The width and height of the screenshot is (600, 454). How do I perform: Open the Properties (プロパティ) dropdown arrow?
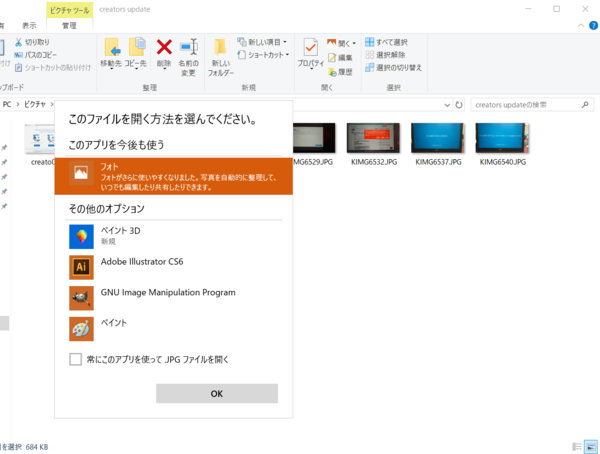[311, 70]
